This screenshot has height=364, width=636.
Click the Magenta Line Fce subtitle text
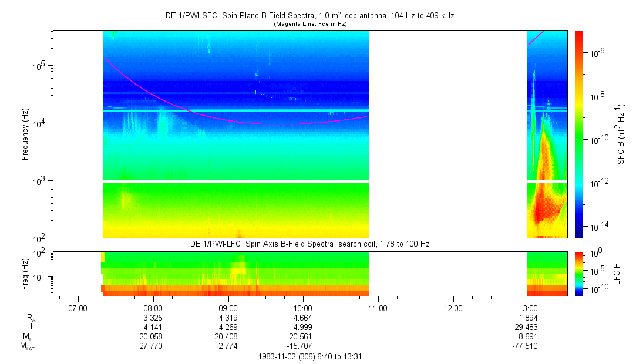pos(310,24)
